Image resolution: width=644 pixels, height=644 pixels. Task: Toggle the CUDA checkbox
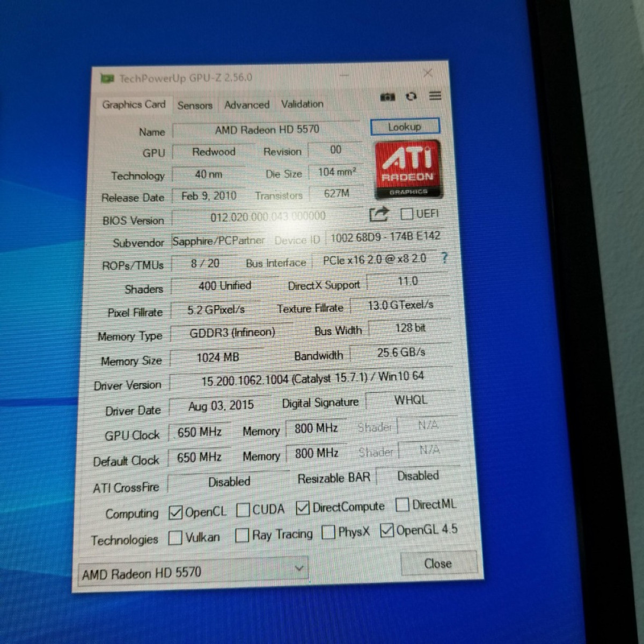tap(243, 510)
